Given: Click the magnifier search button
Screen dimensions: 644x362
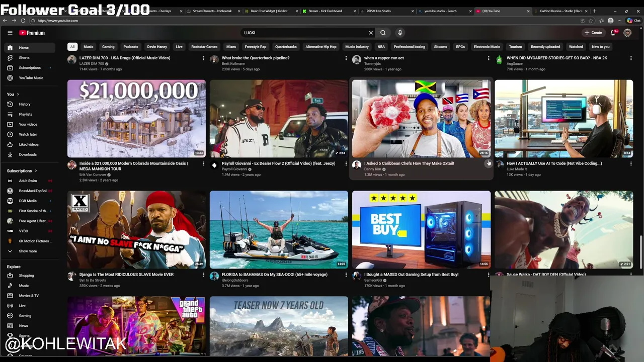Looking at the screenshot, I should (x=383, y=33).
